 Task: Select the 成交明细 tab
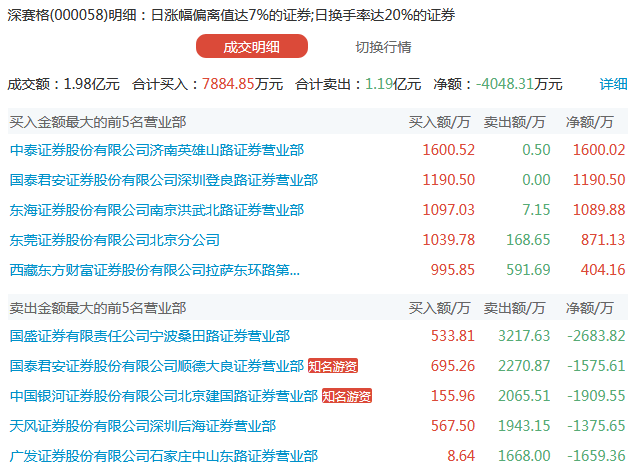(251, 47)
